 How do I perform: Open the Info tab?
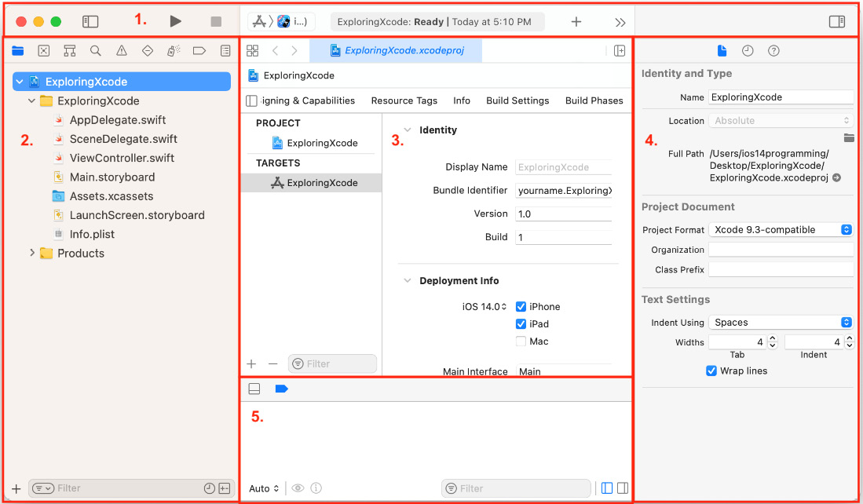point(461,100)
